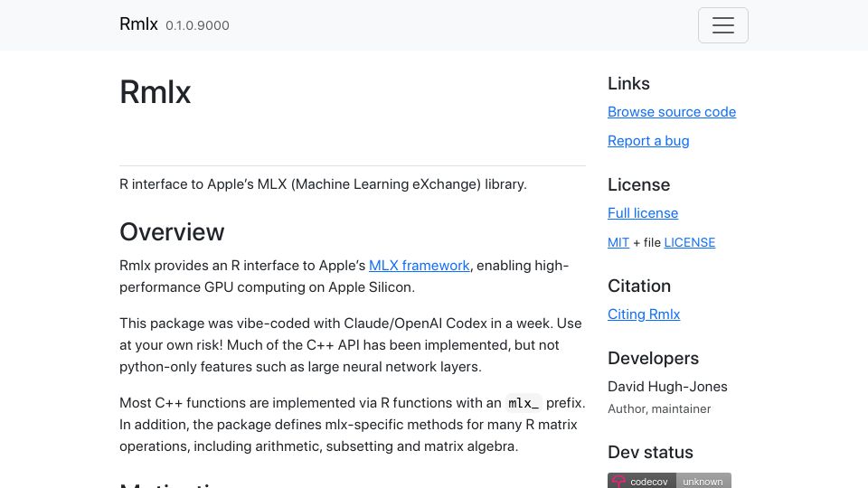Click version number 0.1.0.9000 in navbar
The image size is (868, 488).
coord(197,25)
